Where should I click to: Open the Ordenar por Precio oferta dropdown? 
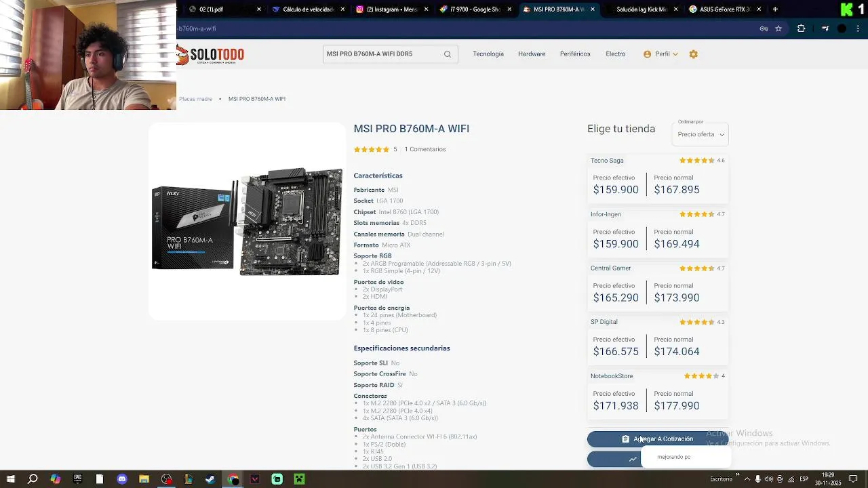(701, 134)
